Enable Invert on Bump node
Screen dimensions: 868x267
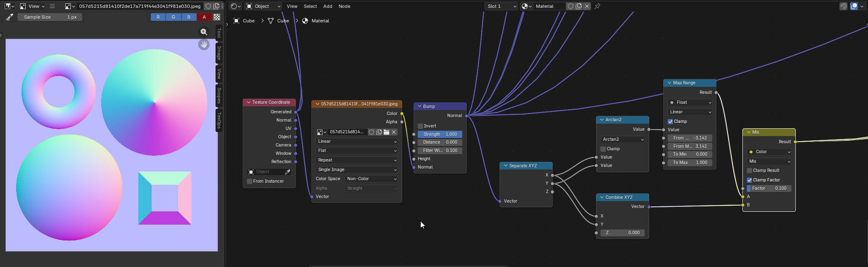point(420,126)
